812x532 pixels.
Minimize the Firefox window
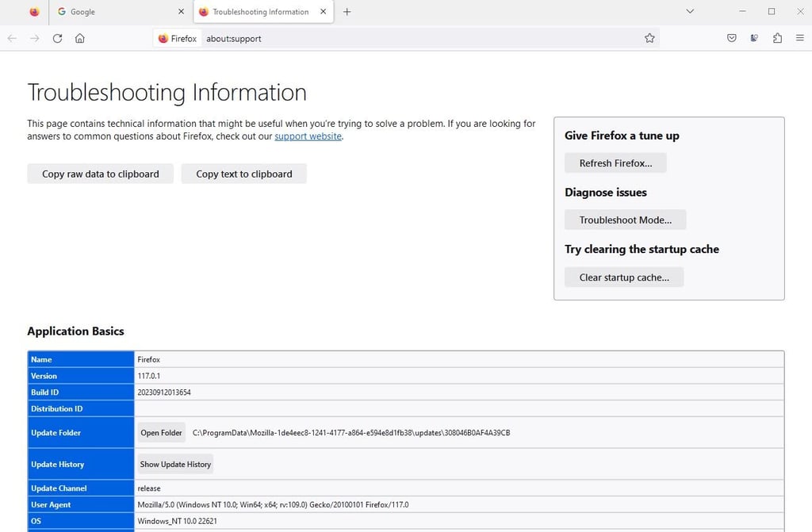click(742, 11)
